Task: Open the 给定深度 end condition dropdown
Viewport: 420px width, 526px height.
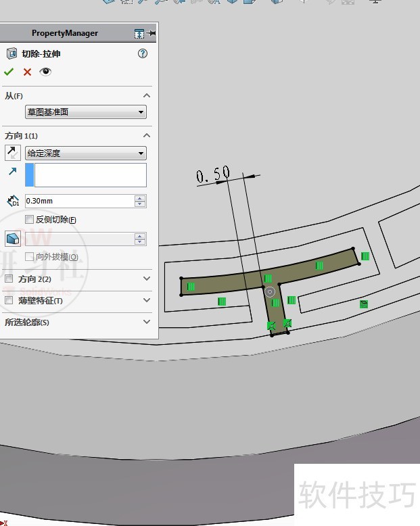Action: [85, 153]
